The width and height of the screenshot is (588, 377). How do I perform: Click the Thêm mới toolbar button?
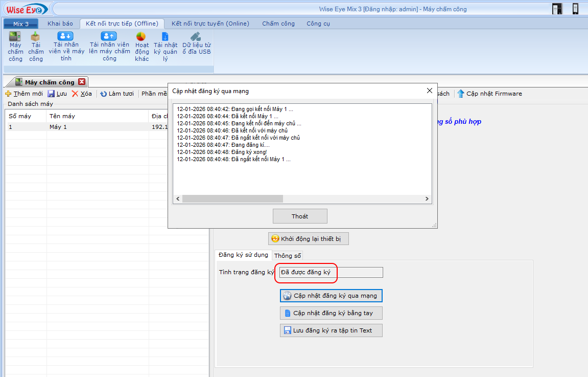tap(24, 94)
